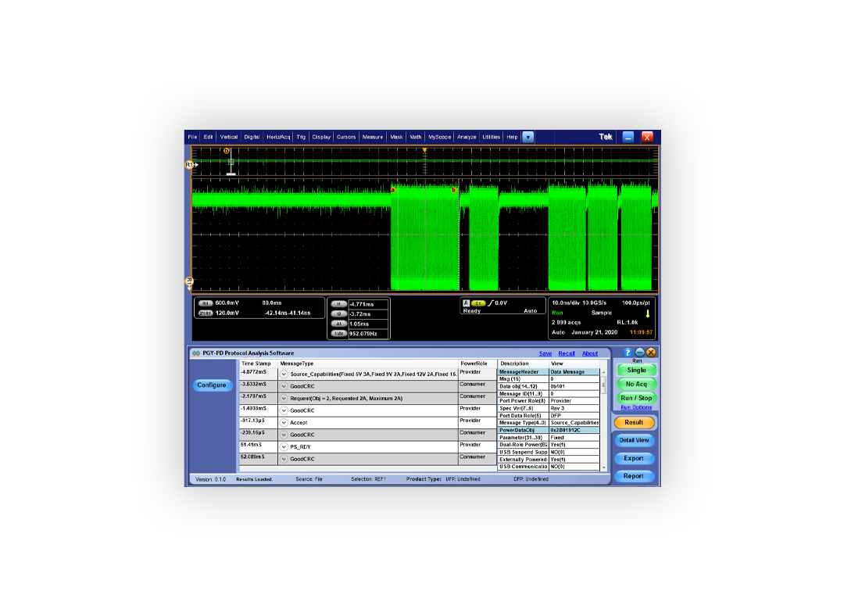The image size is (844, 616).
Task: Open the Cursors menu
Action: click(346, 137)
